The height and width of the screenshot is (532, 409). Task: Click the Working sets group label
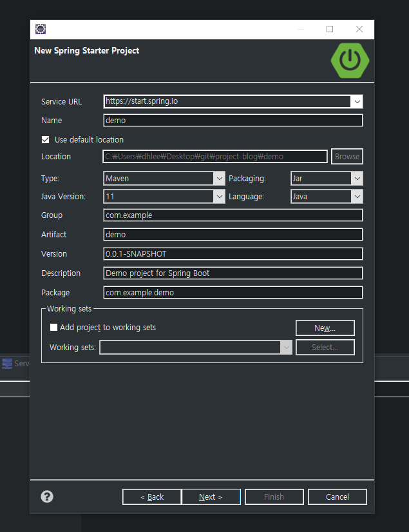pos(69,309)
